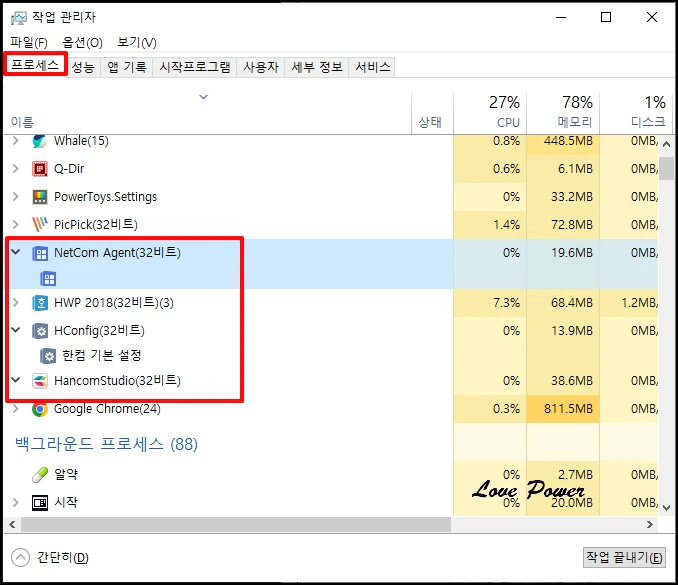Screen dimensions: 678x585
Task: Click the vertical scrollbar up arrow
Action: coord(666,144)
